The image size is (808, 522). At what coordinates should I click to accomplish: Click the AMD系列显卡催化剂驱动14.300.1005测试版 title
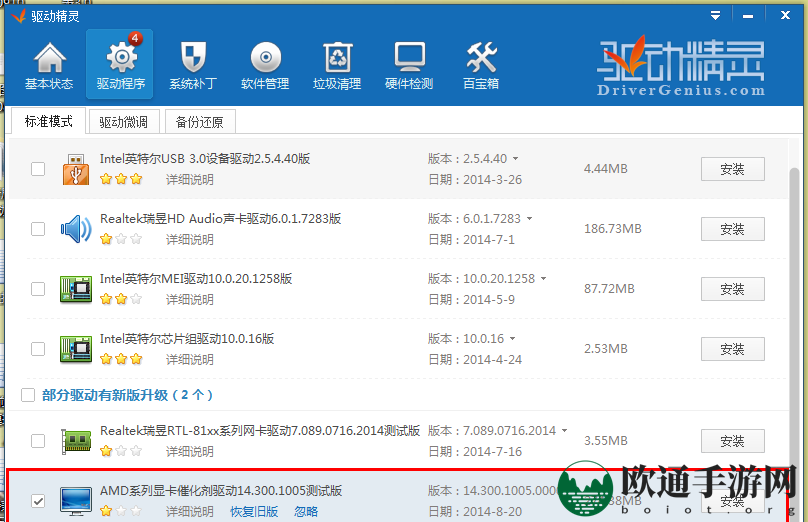221,491
